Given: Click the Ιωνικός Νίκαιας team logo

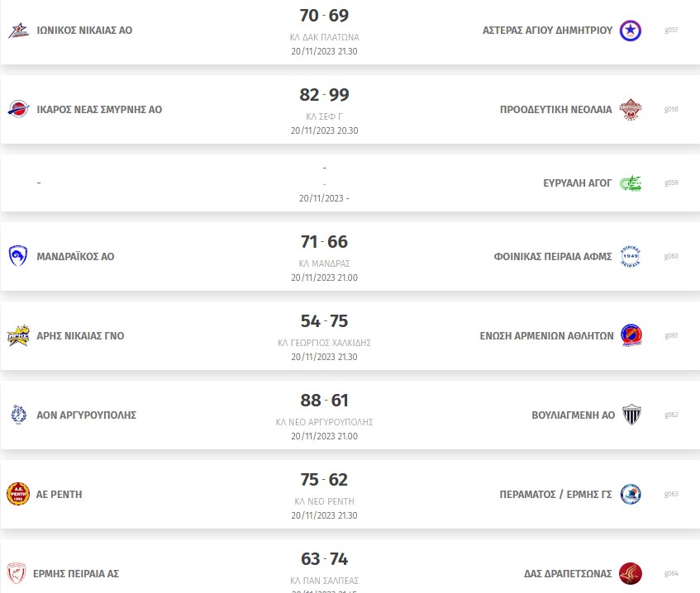Looking at the screenshot, I should point(18,31).
